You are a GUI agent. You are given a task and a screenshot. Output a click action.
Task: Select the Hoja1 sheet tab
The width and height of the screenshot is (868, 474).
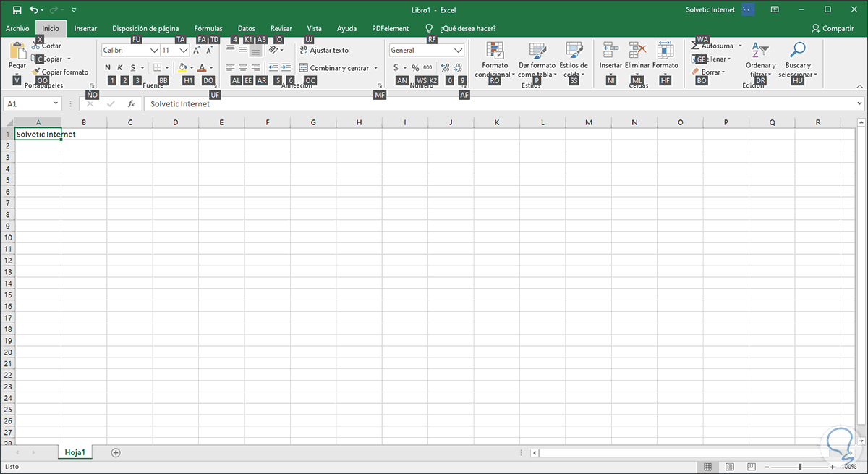[x=75, y=452]
